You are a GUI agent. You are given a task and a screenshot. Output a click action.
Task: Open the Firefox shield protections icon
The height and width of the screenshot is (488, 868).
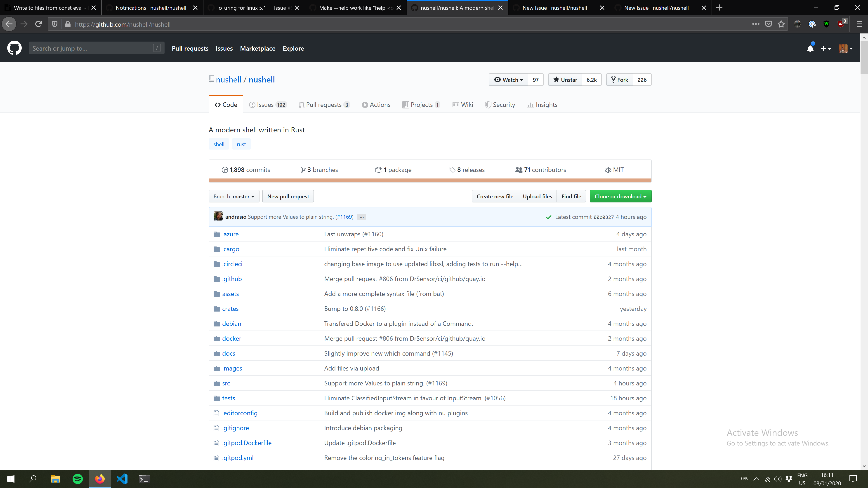(54, 24)
